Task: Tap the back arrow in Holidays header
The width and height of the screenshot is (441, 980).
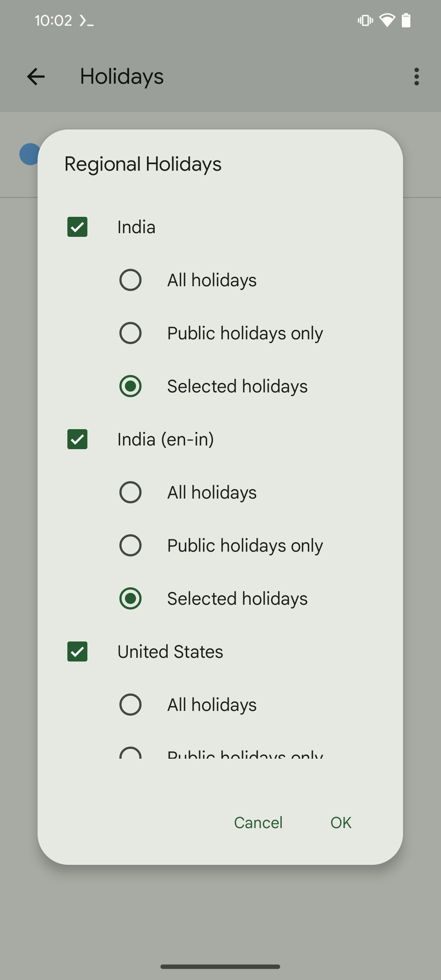Action: [x=36, y=76]
